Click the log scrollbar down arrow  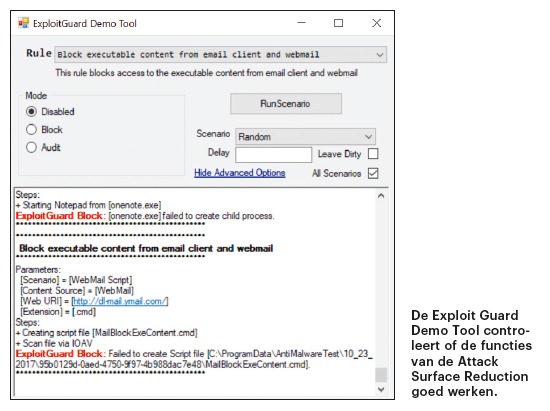coord(381,389)
